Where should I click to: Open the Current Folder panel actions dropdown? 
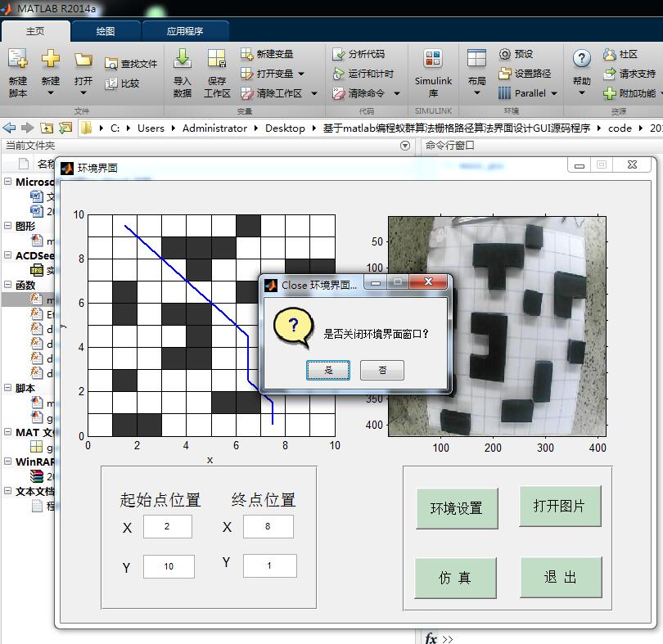pos(404,146)
